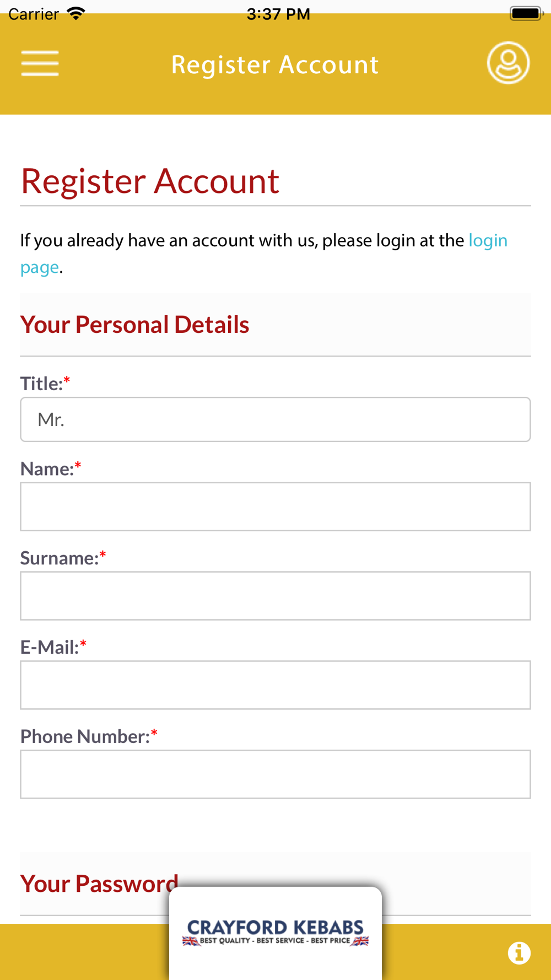Open the info icon in bottom bar

point(519,953)
